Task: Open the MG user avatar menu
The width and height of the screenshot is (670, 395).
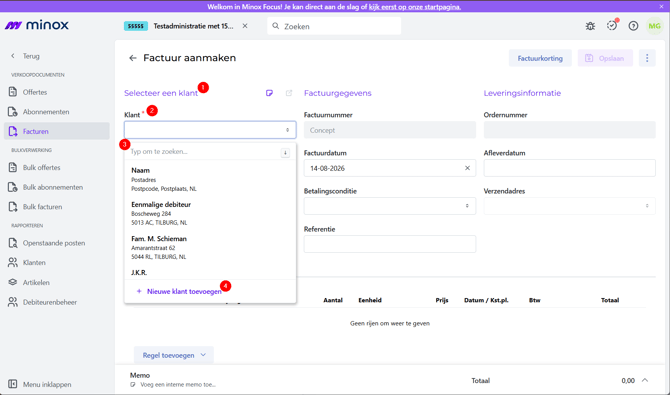Action: click(655, 26)
